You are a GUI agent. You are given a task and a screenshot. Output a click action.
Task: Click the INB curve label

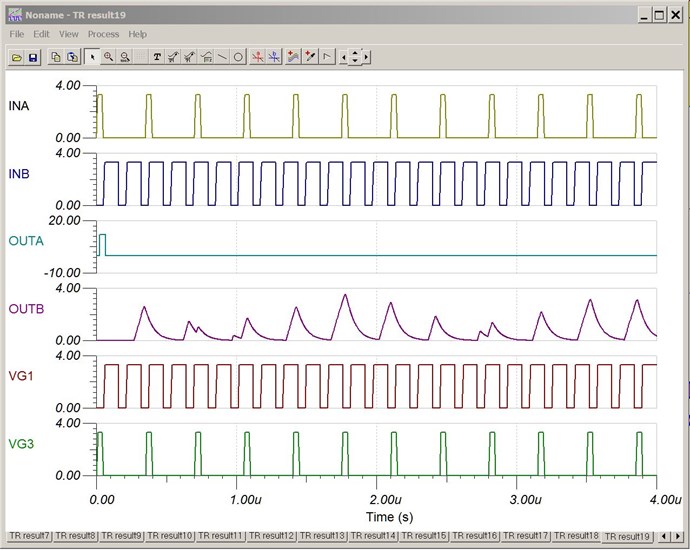click(x=19, y=174)
